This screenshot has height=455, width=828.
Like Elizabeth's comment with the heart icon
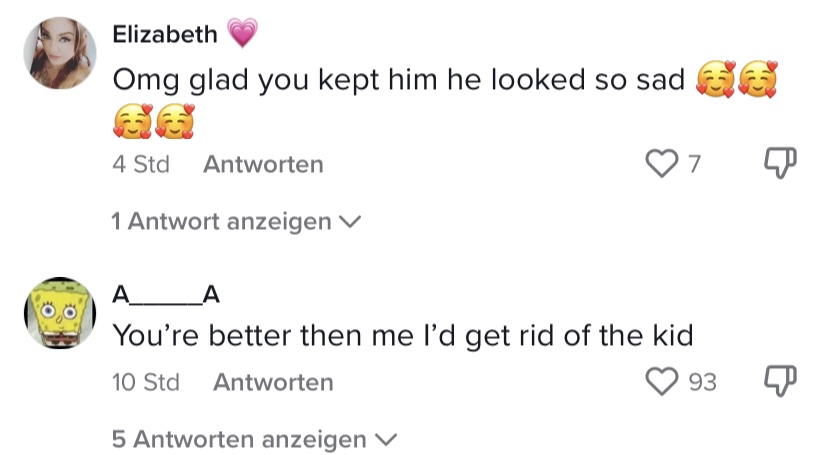click(x=662, y=163)
